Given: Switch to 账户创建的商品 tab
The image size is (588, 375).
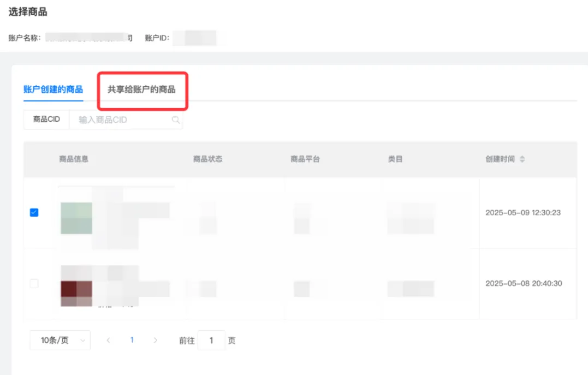Looking at the screenshot, I should point(54,90).
